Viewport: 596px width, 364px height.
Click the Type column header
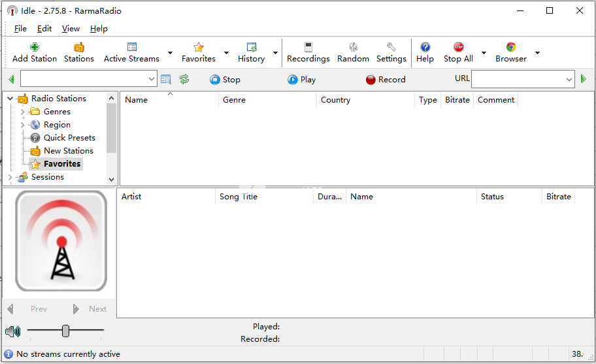click(x=427, y=100)
